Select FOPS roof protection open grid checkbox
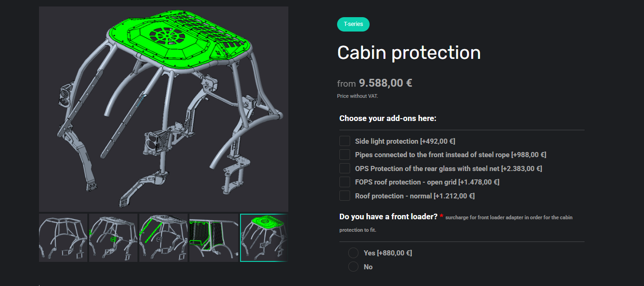Screen dimensions: 644x286 (x=345, y=182)
